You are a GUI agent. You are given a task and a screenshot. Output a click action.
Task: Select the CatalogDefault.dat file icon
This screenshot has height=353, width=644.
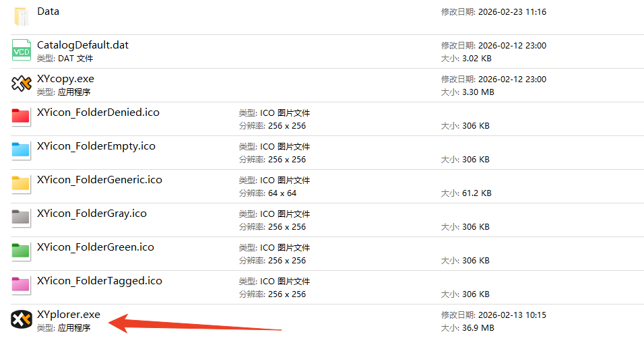click(x=22, y=51)
